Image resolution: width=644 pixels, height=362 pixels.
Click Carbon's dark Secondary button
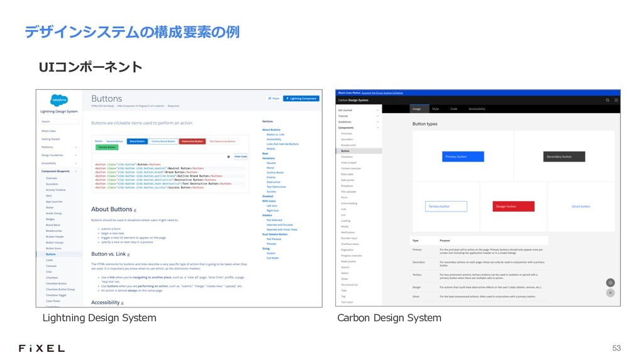[x=564, y=156]
